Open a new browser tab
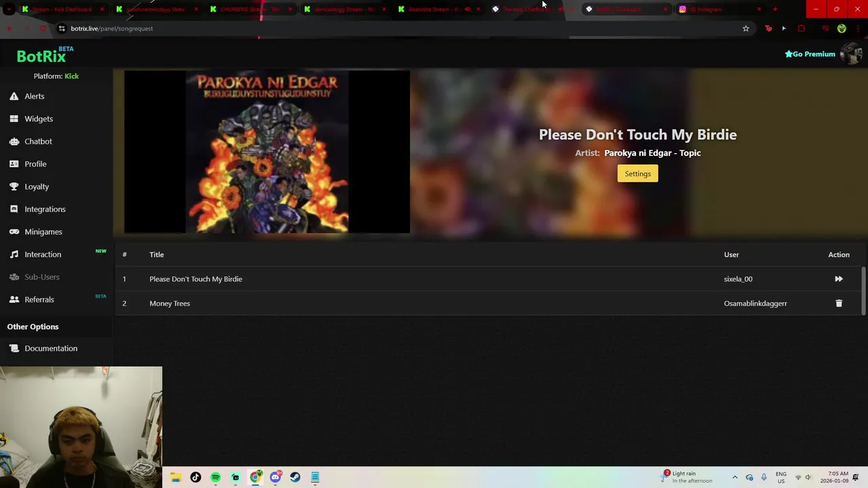The width and height of the screenshot is (868, 488). point(775,9)
